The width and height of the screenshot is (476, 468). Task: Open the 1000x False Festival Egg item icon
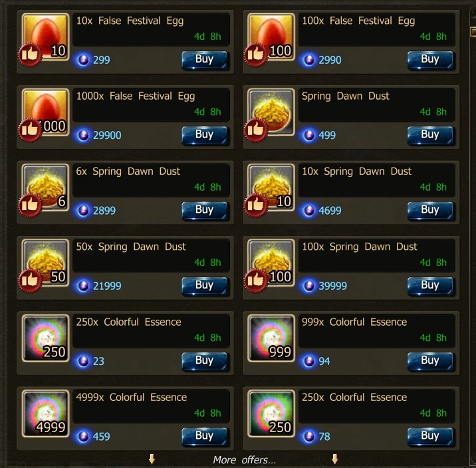point(45,112)
